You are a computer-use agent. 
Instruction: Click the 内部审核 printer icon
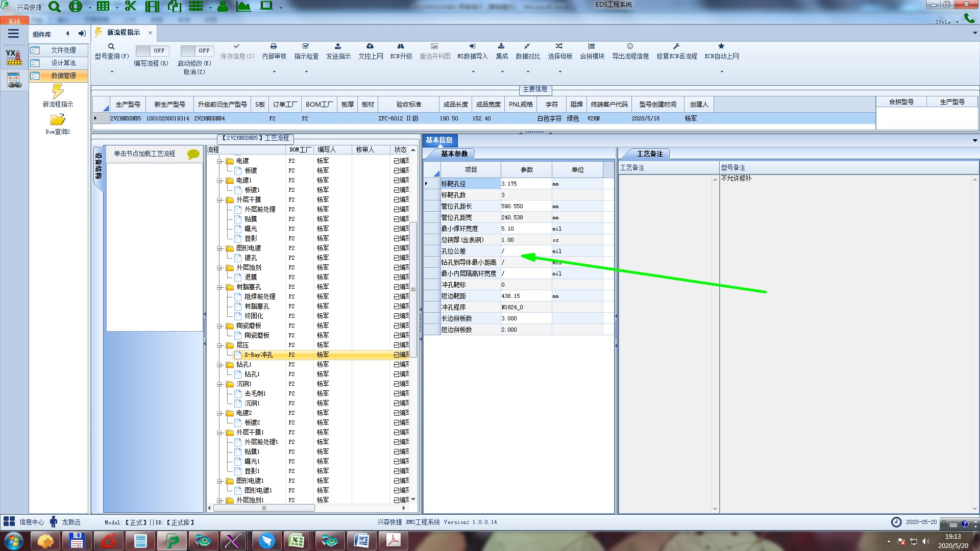pyautogui.click(x=274, y=46)
